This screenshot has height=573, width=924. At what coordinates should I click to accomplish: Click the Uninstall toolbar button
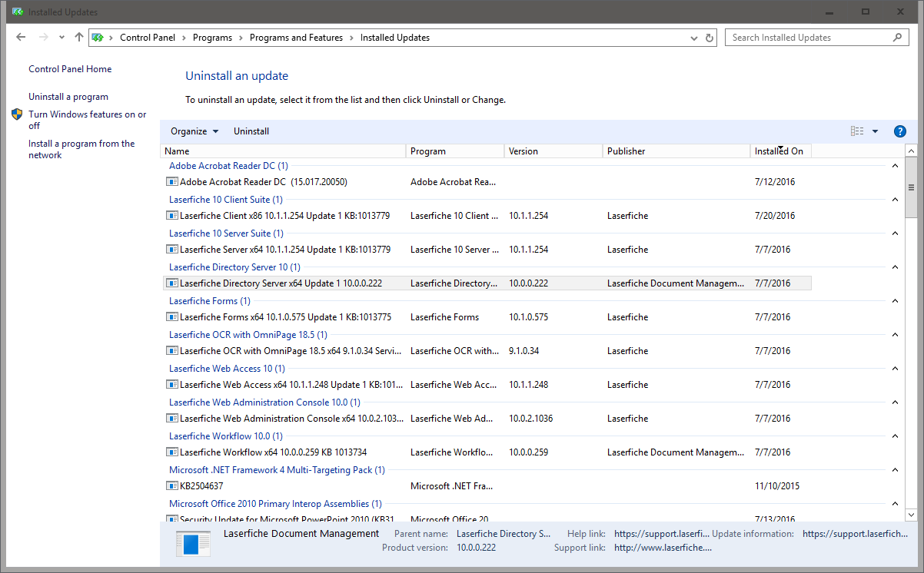pyautogui.click(x=251, y=131)
